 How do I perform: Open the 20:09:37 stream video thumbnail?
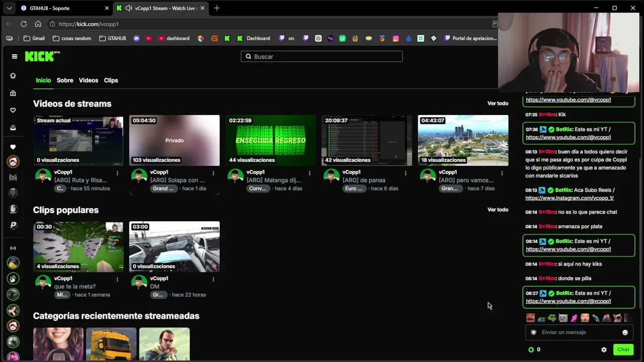click(367, 140)
